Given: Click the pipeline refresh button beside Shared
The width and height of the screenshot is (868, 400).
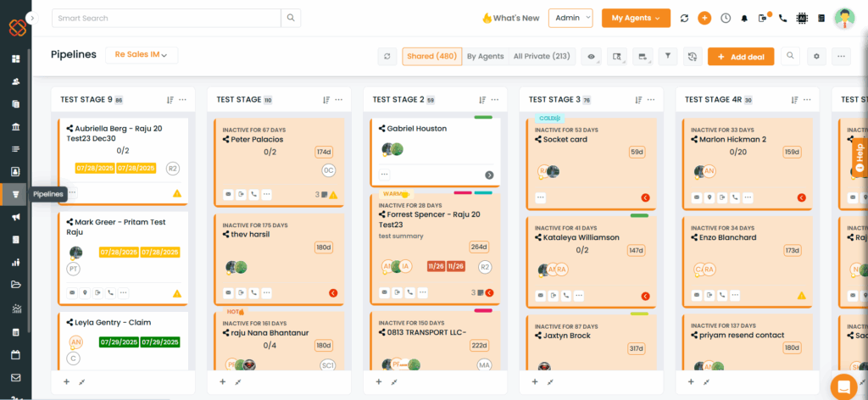Looking at the screenshot, I should pyautogui.click(x=387, y=57).
